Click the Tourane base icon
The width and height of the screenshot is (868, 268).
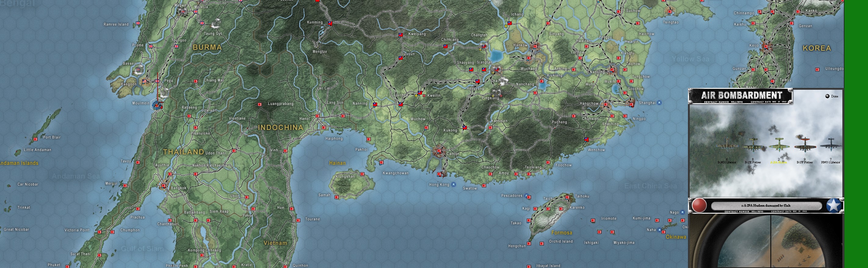coord(298,220)
